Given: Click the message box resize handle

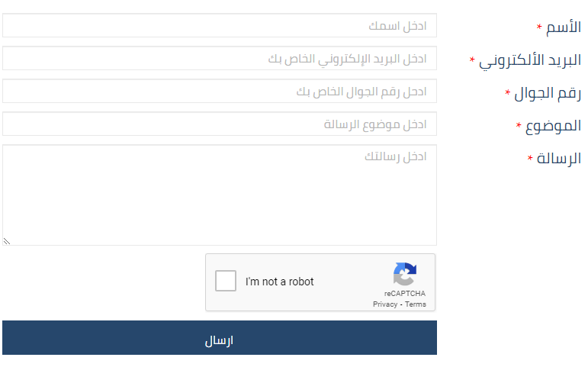Looking at the screenshot, I should pyautogui.click(x=6, y=241).
